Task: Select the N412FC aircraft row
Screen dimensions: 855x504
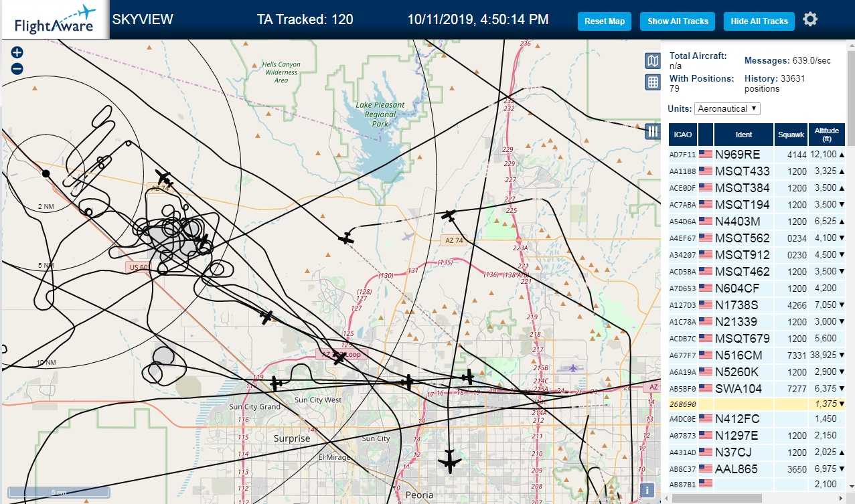Action: 757,419
